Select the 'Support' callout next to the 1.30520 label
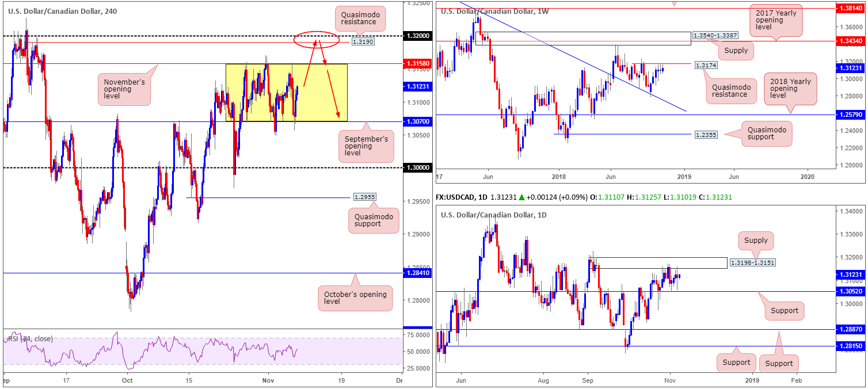 click(784, 311)
